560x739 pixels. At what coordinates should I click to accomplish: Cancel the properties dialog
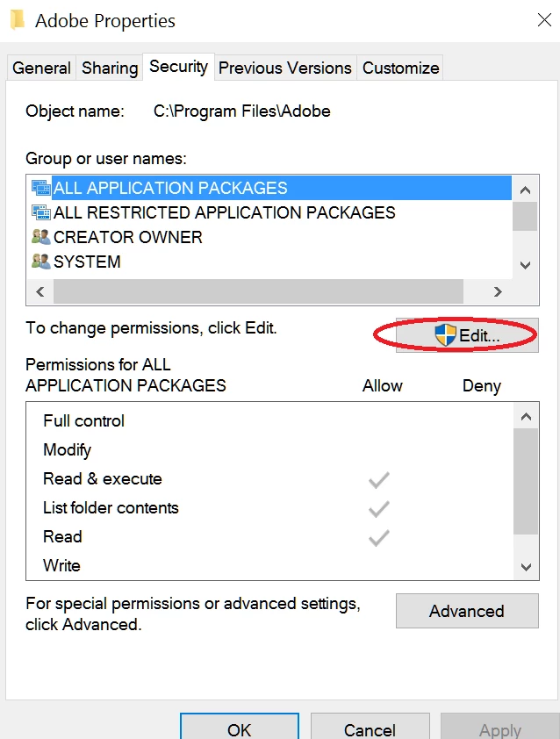point(370,728)
